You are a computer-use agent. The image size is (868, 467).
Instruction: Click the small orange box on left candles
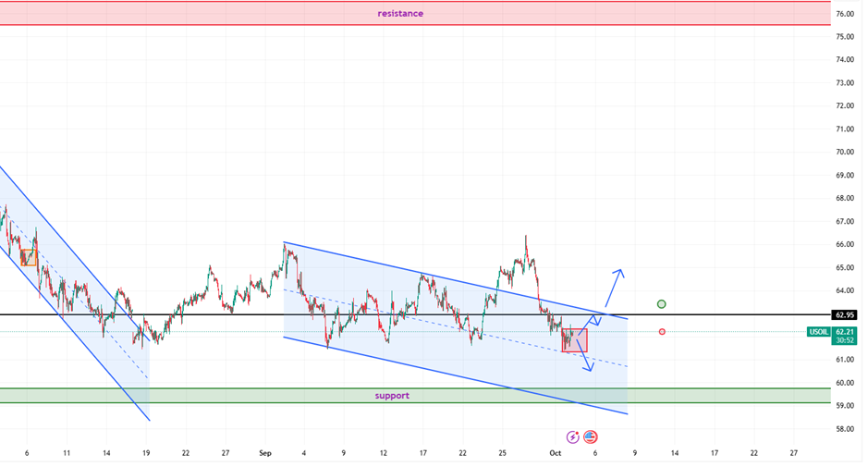click(x=29, y=258)
